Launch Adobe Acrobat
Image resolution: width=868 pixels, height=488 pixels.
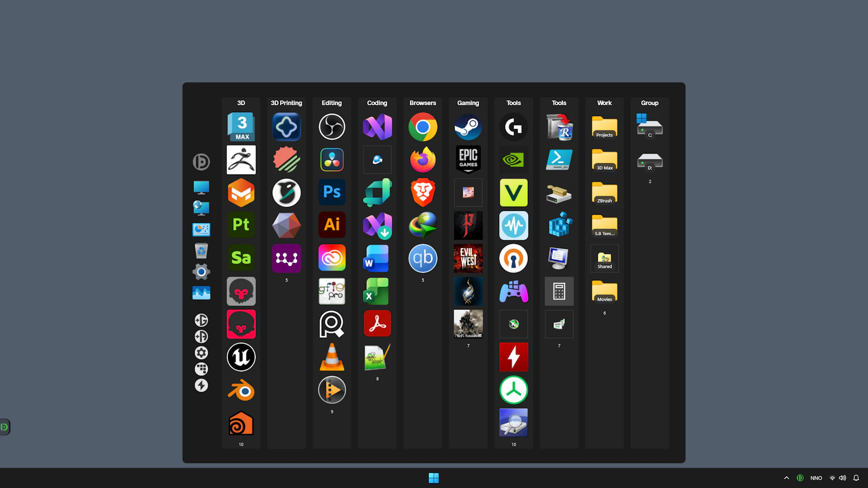tap(378, 324)
